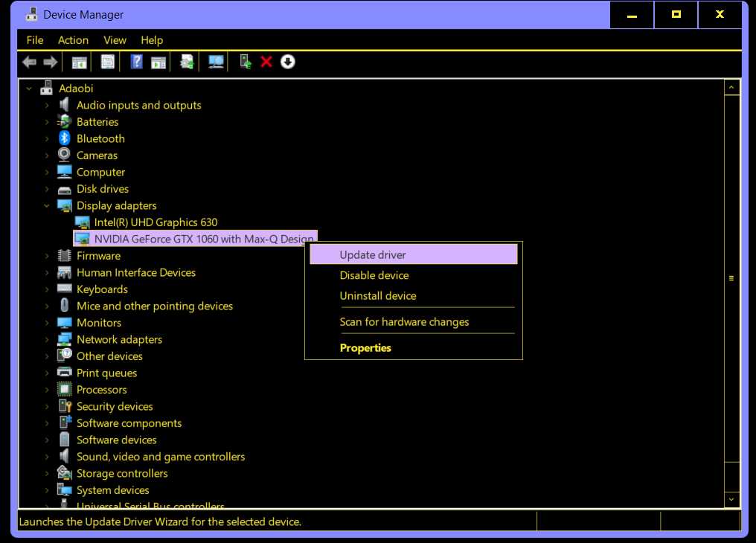
Task: Open Properties from the context menu
Action: point(365,347)
